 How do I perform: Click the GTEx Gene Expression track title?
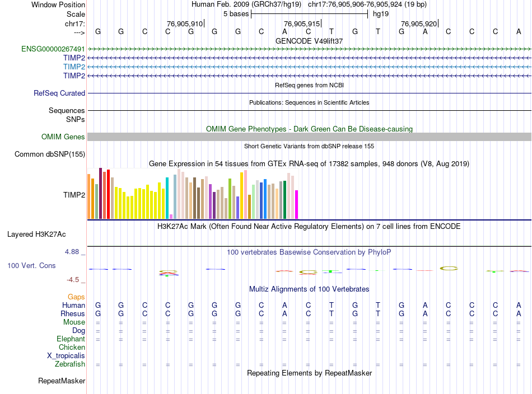(x=309, y=164)
